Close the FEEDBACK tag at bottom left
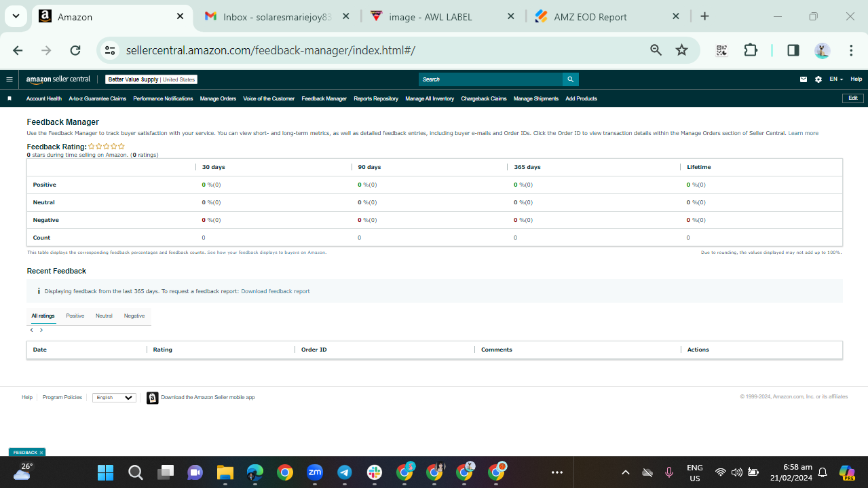This screenshot has height=488, width=868. [x=41, y=453]
